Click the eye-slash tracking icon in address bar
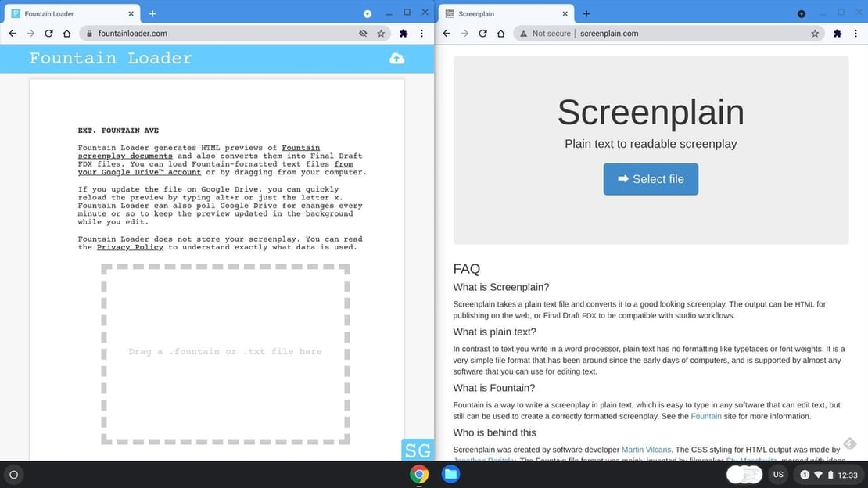Screen dimensions: 868x488 coord(363,34)
